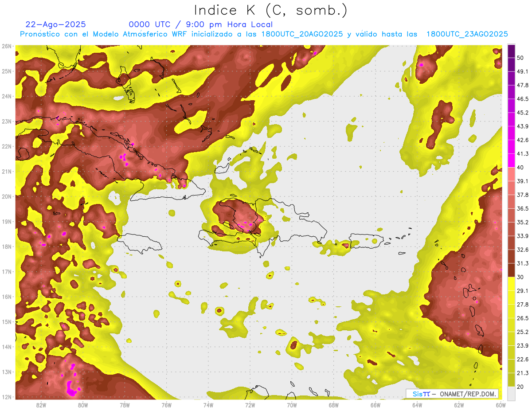Click the 76W longitude label
This screenshot has height=411, width=532.
166,405
